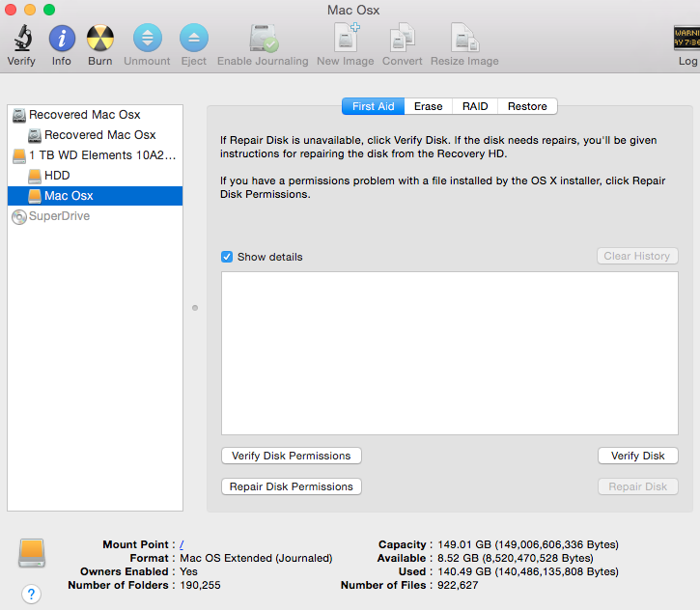Click the Owners Enabled value Yes
The height and width of the screenshot is (610, 700).
click(188, 571)
